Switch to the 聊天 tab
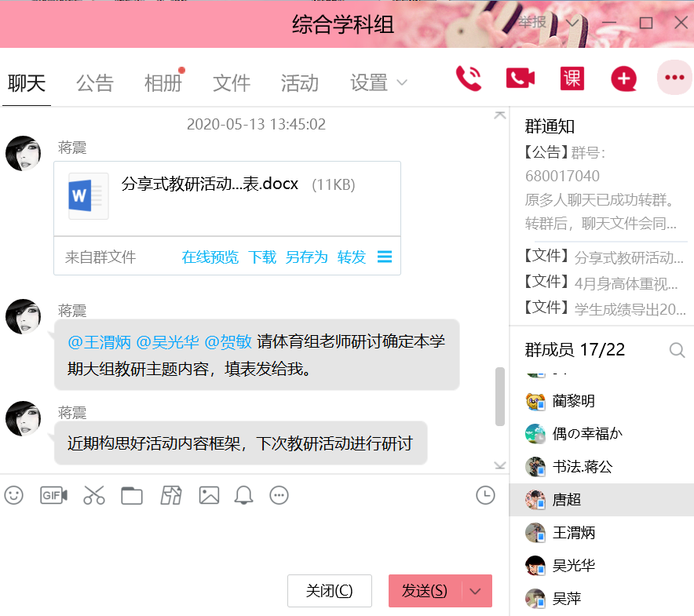 click(27, 83)
